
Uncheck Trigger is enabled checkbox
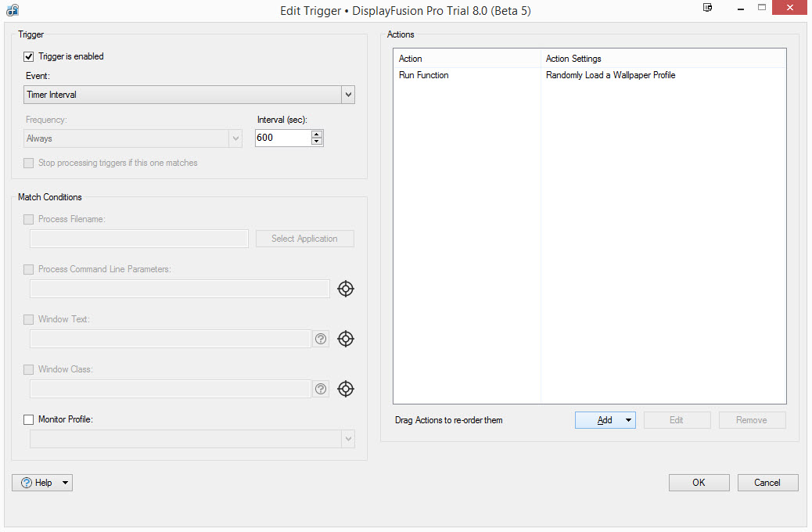point(28,56)
